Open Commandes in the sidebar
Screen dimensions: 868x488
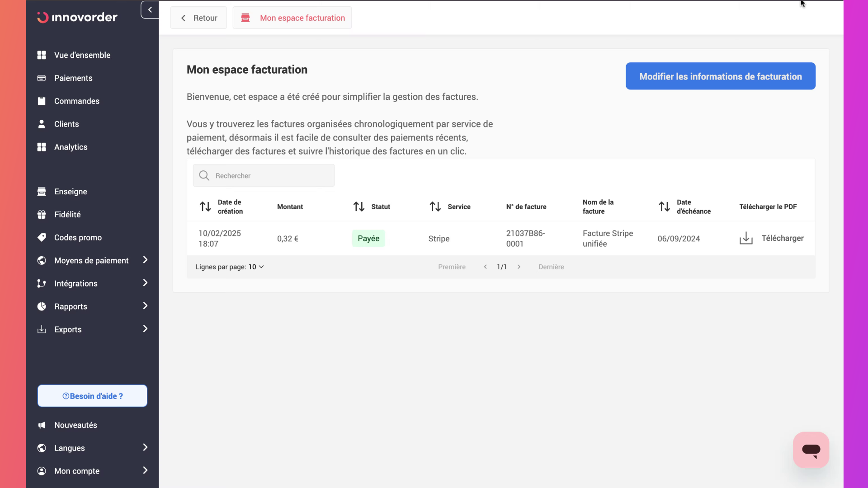point(76,101)
